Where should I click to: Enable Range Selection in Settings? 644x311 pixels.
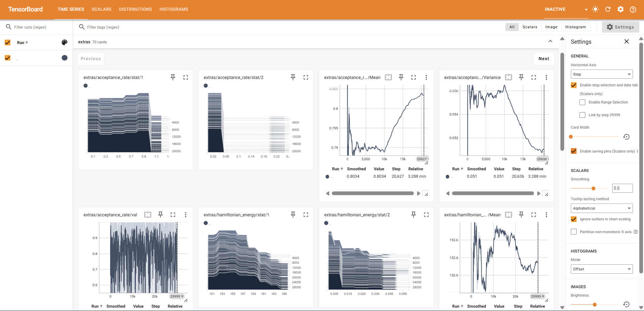[582, 102]
